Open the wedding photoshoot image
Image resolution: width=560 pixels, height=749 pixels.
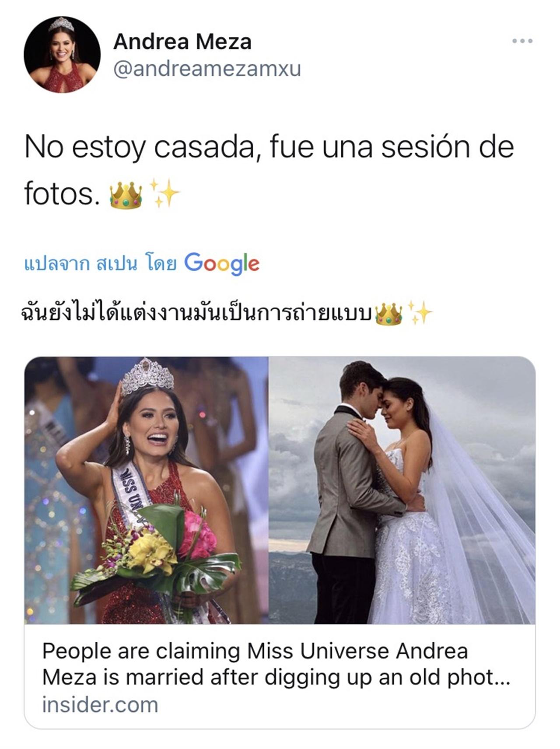tap(402, 490)
